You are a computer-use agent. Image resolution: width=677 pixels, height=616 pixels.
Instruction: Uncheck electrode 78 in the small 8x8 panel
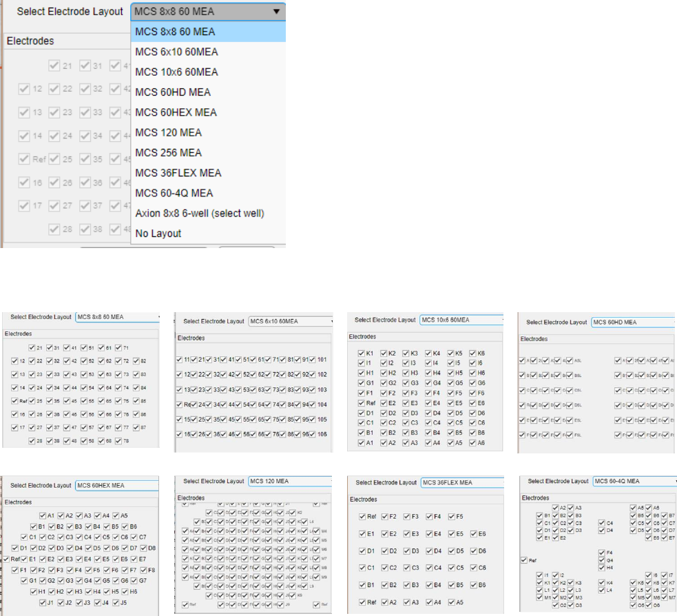tap(118, 441)
